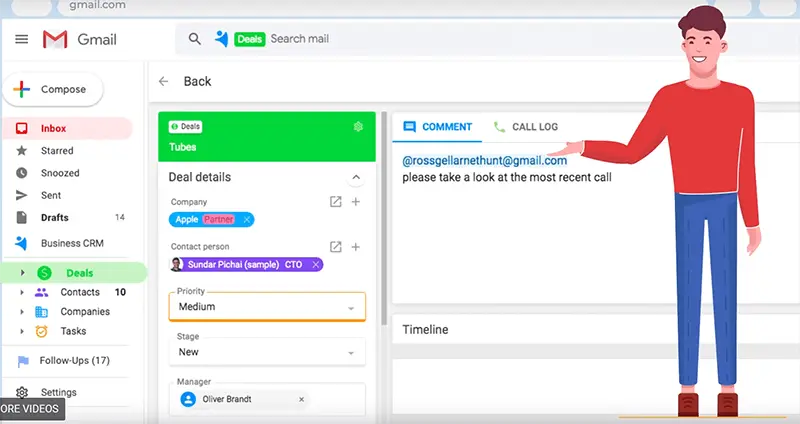The width and height of the screenshot is (800, 424).
Task: Remove Oliver Brandt as manager
Action: [302, 400]
